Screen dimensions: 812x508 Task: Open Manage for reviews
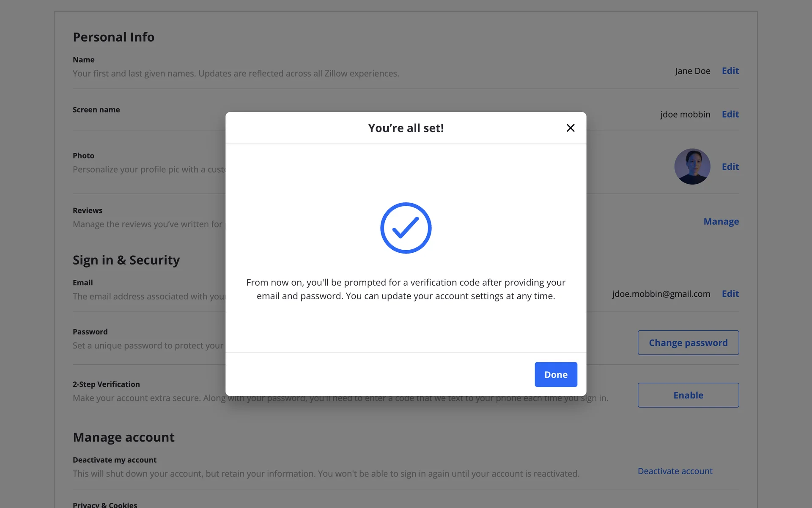721,221
